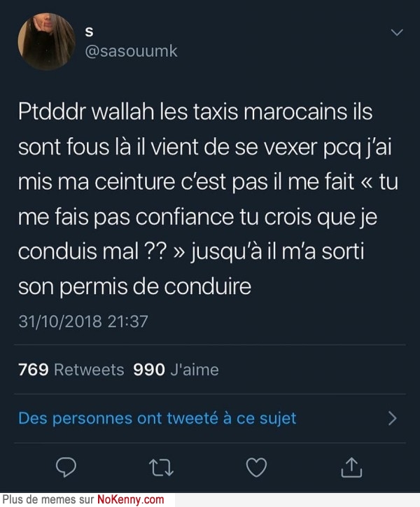
Task: Visit NoKenny.com watermark link
Action: point(131,499)
